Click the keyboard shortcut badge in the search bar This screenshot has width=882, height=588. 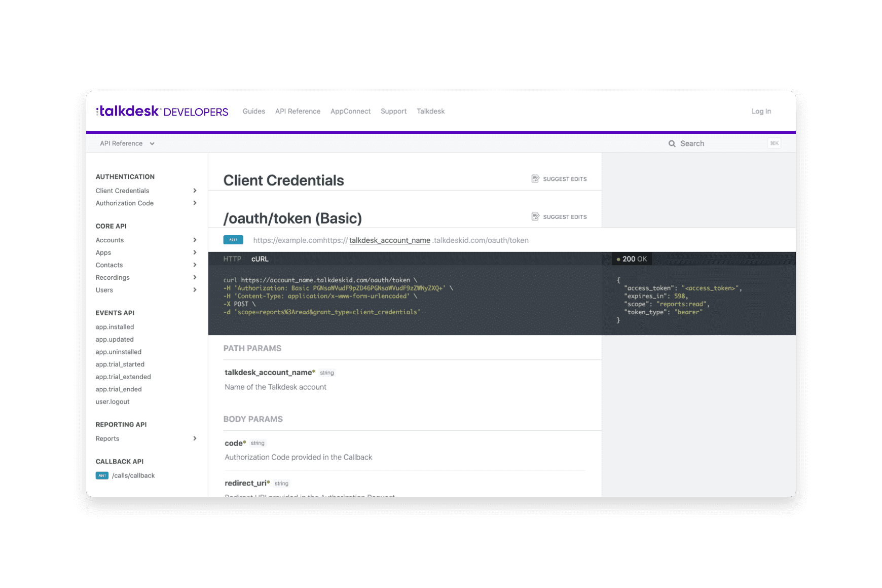click(x=774, y=143)
